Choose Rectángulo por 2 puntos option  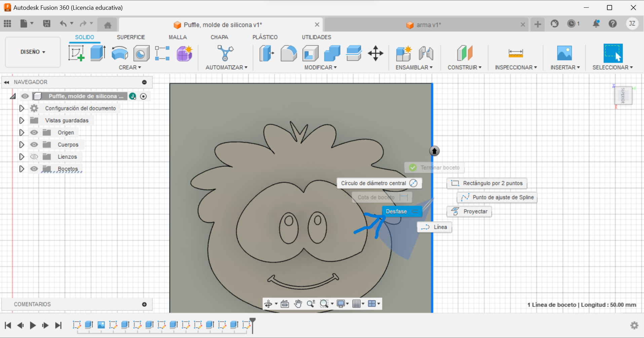pos(487,183)
